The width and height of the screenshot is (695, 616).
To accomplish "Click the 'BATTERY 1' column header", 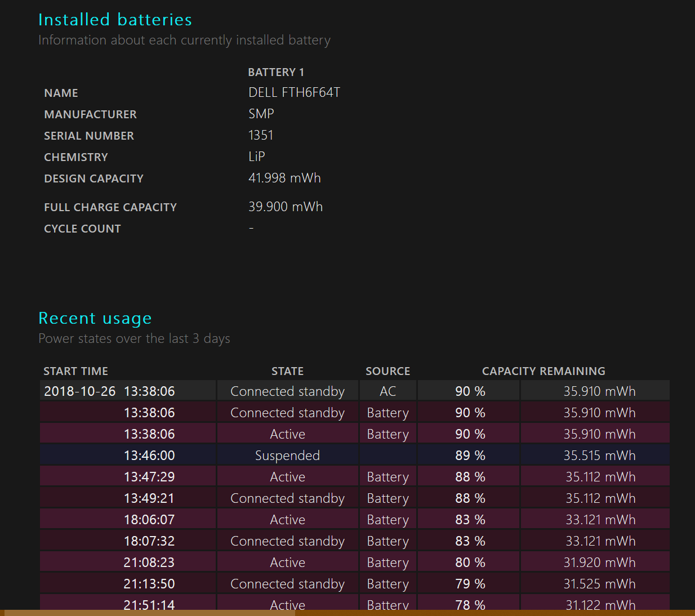I will (x=276, y=72).
